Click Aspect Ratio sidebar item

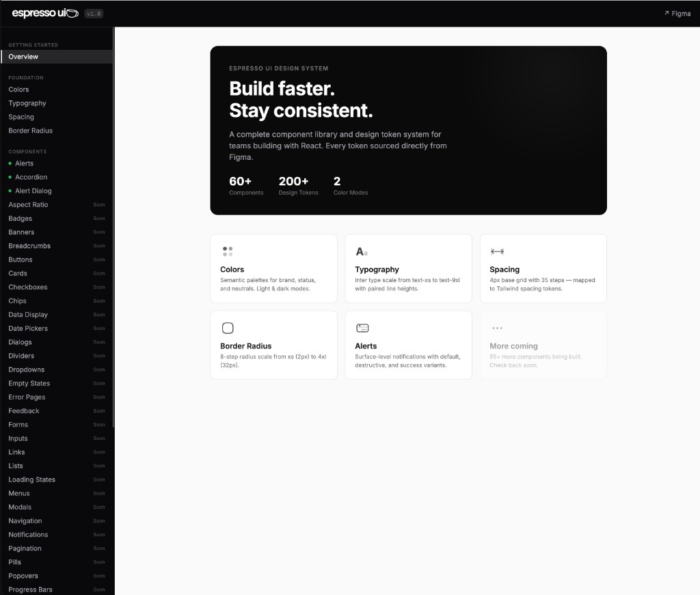[57, 205]
